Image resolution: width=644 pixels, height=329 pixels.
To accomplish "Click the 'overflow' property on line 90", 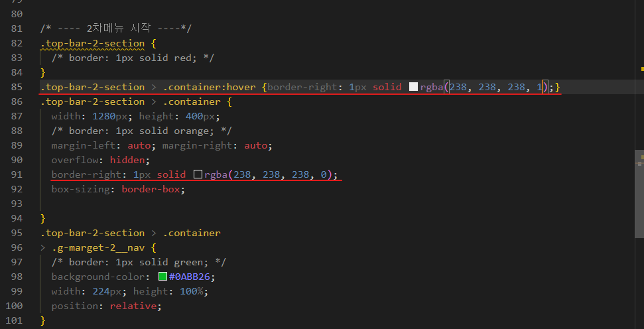I will [75, 160].
